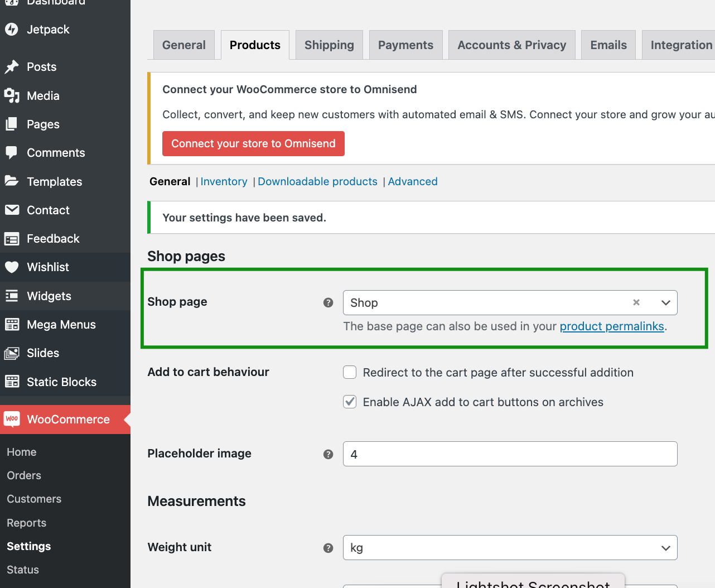Open Contact in the sidebar menu
Image resolution: width=715 pixels, height=588 pixels.
point(65,210)
